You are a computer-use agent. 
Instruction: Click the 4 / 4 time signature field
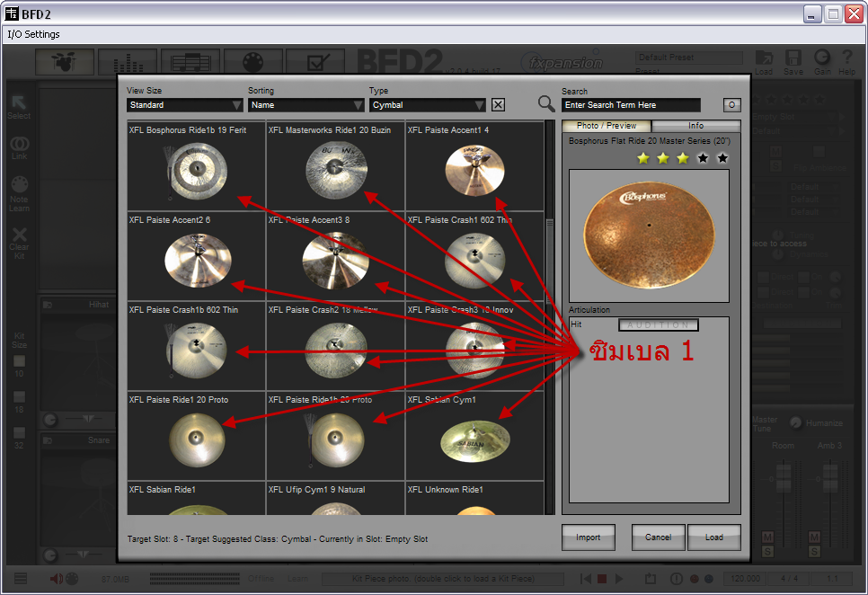pyautogui.click(x=790, y=579)
